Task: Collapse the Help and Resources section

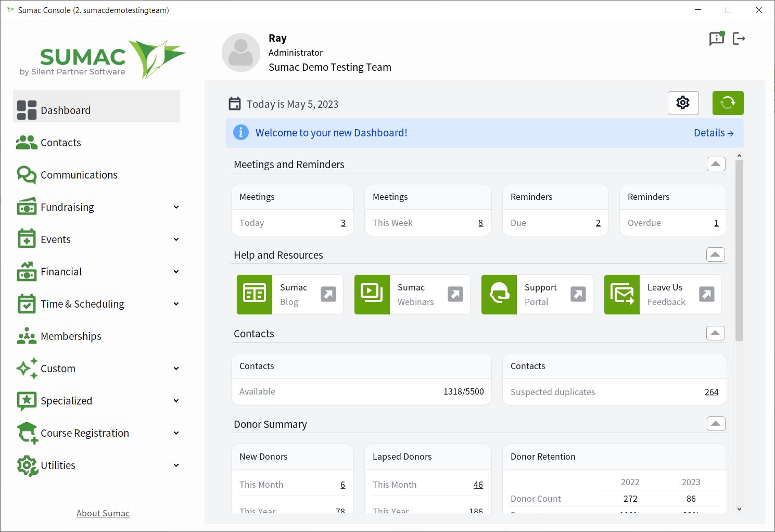Action: coord(716,255)
